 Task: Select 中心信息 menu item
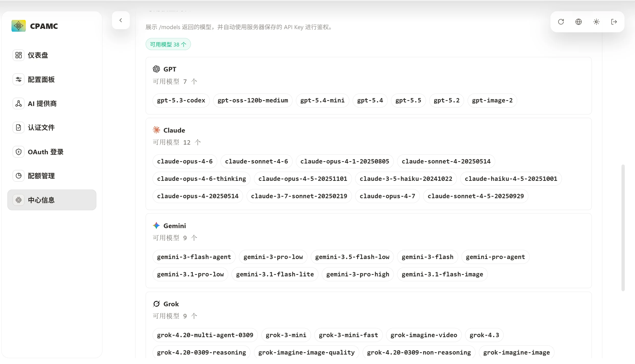click(x=52, y=200)
